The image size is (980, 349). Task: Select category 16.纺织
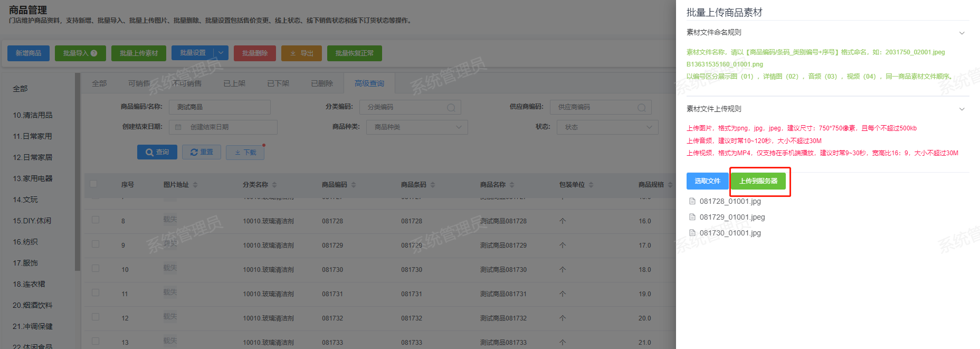point(25,242)
